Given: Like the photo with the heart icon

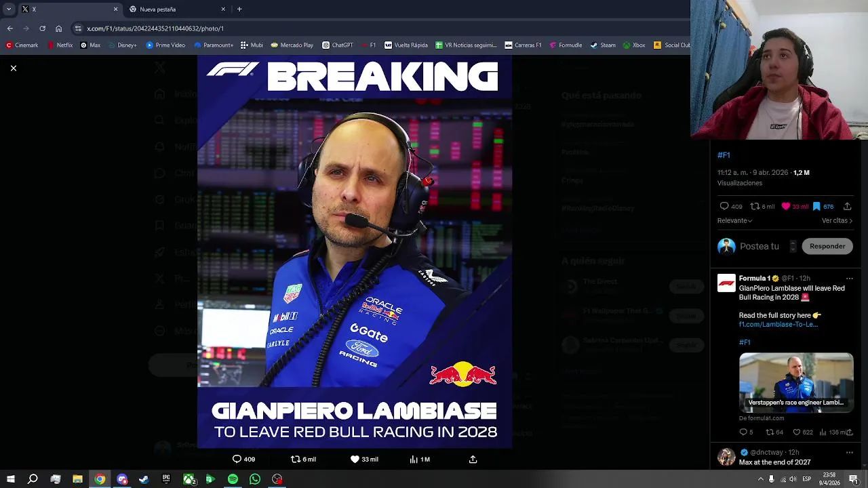Looking at the screenshot, I should [355, 459].
